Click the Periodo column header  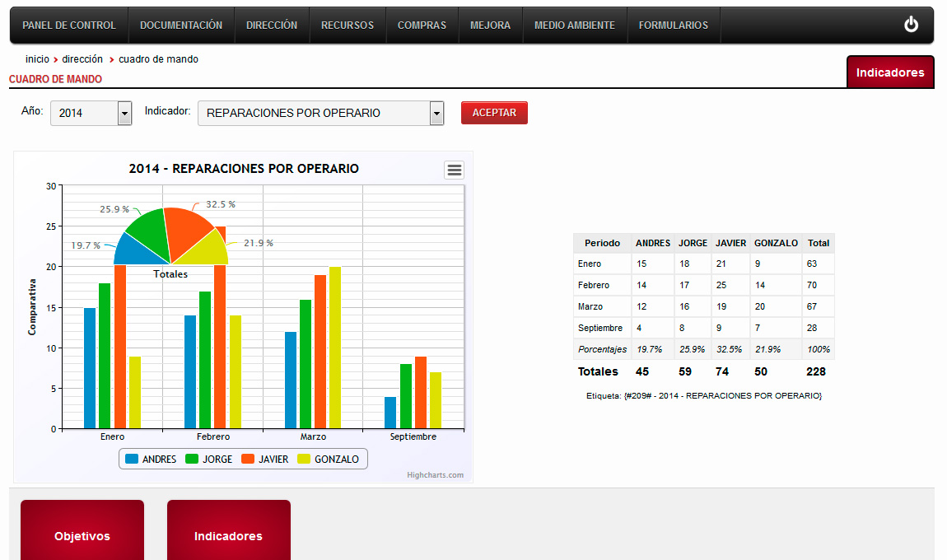[x=602, y=243]
